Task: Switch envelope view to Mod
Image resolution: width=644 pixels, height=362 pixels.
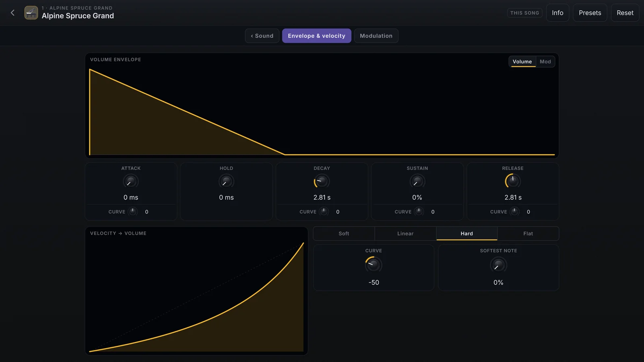Action: coord(545,62)
